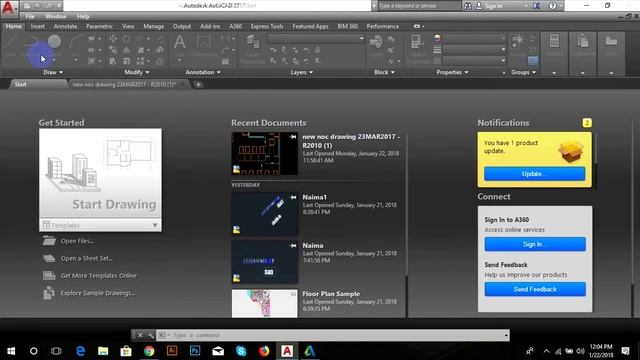The width and height of the screenshot is (640, 360).
Task: Switch to the Insert ribbon tab
Action: (x=38, y=26)
